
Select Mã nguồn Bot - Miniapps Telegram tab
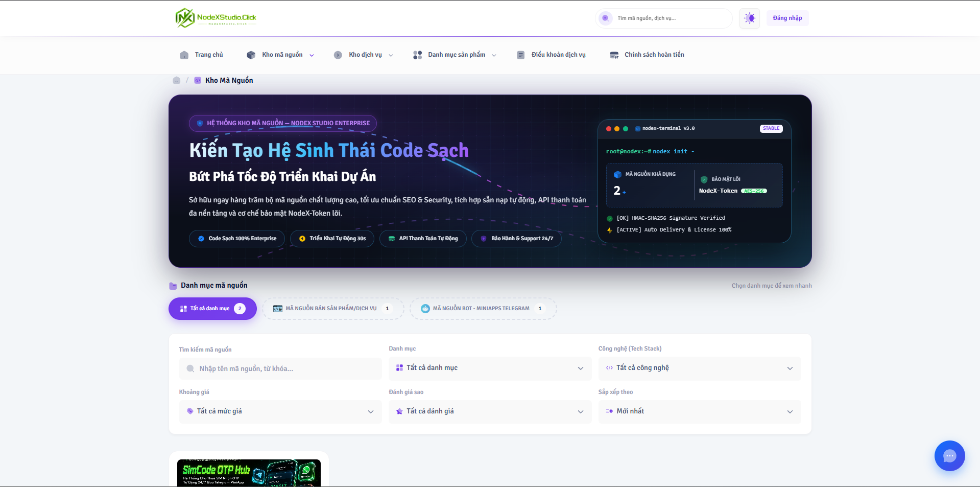tap(483, 309)
